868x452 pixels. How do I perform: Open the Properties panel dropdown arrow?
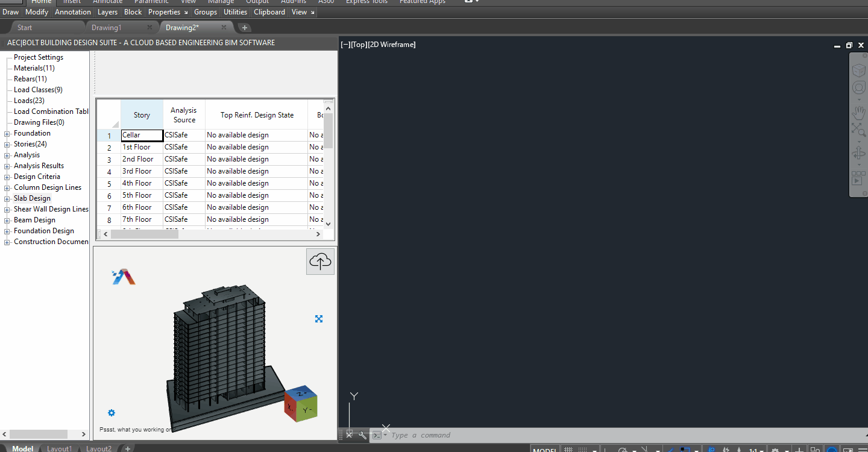click(186, 12)
